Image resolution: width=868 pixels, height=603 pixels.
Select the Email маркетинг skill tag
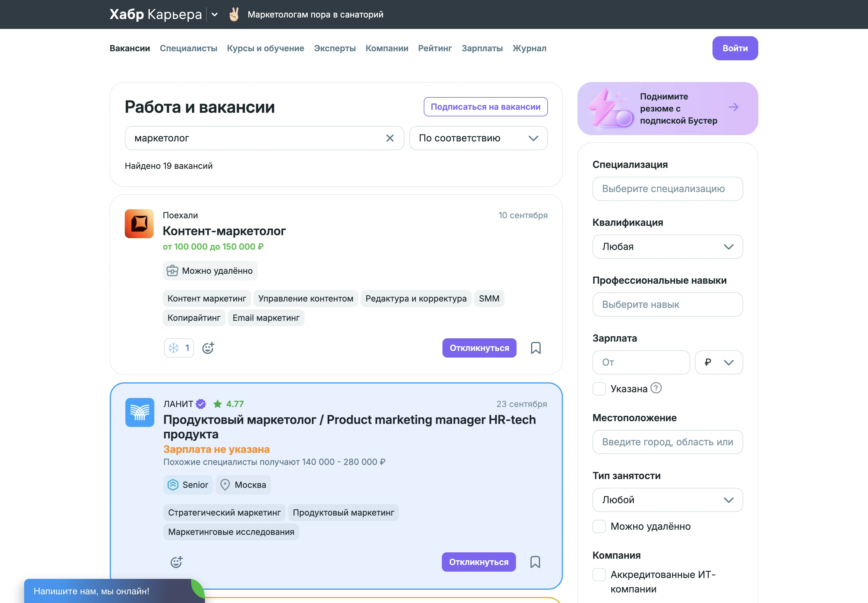pos(266,318)
